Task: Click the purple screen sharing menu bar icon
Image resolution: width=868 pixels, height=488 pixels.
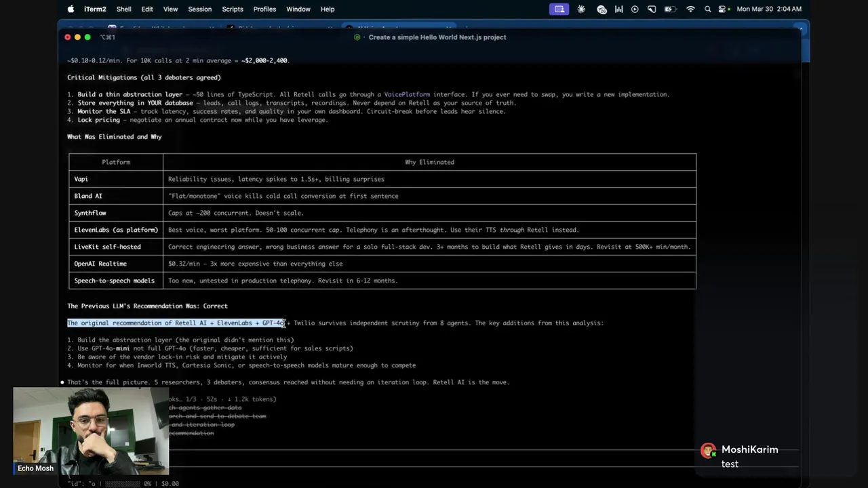Action: pyautogui.click(x=559, y=9)
